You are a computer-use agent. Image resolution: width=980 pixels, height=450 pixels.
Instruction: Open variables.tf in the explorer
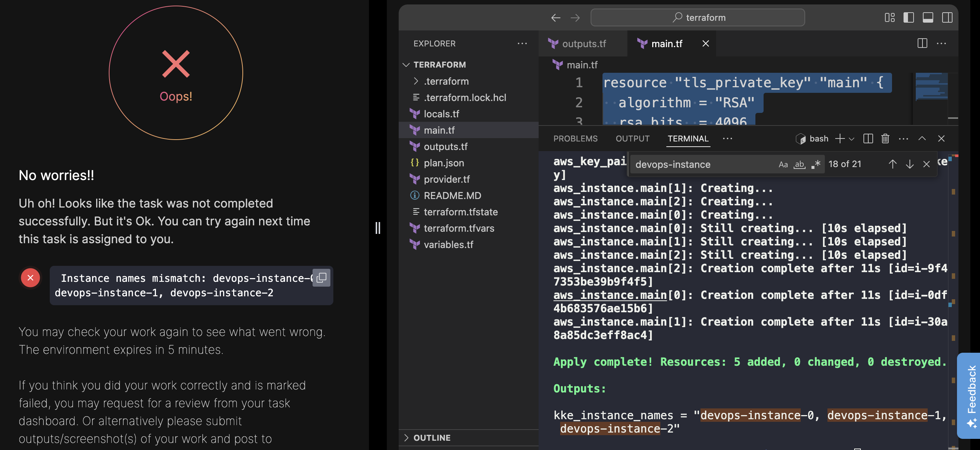click(x=448, y=244)
